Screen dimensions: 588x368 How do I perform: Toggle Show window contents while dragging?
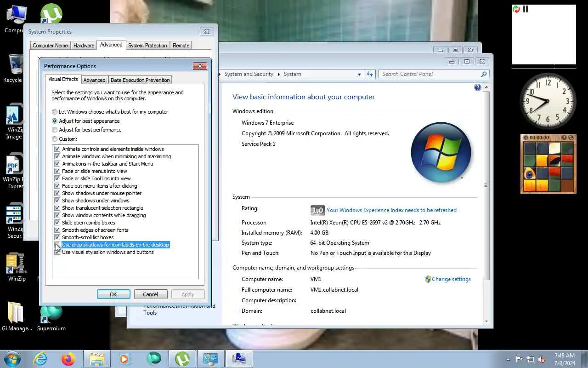(57, 215)
